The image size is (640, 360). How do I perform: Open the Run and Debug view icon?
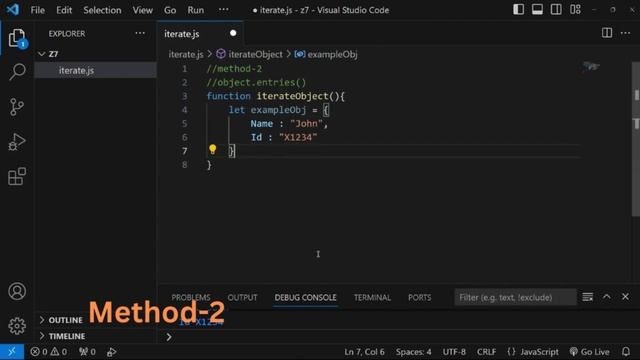click(17, 142)
